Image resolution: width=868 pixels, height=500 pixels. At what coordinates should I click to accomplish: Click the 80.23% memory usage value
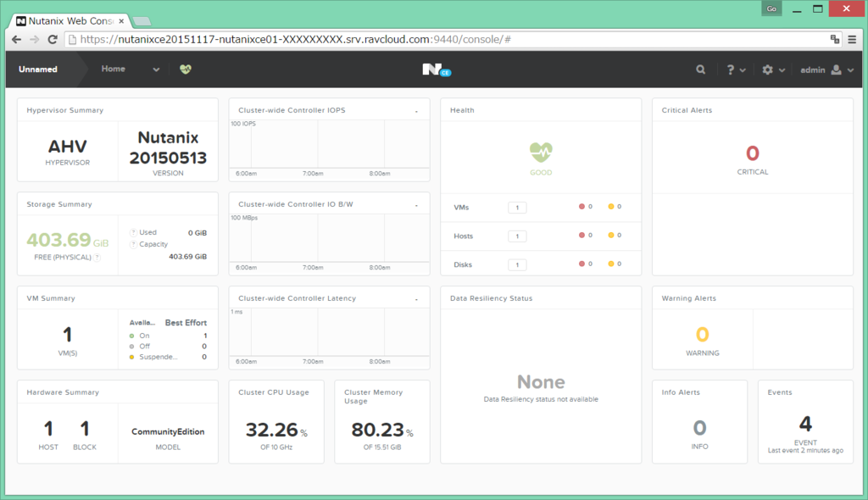[382, 430]
